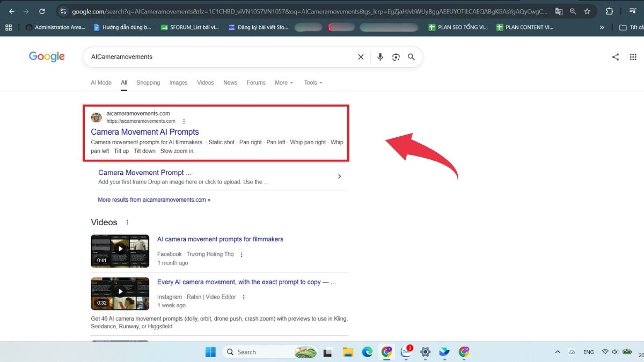This screenshot has height=362, width=644.
Task: Switch to the Shopping tab
Action: coord(148,83)
